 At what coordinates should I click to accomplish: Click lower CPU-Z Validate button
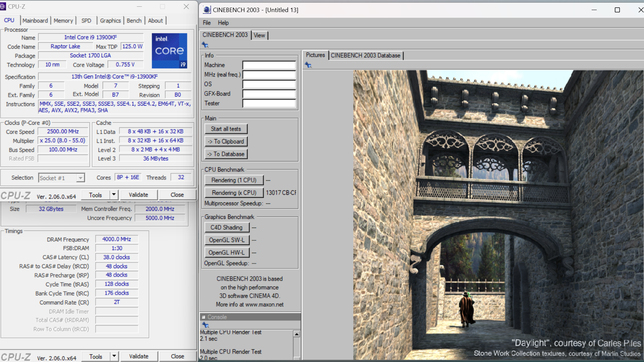point(139,356)
